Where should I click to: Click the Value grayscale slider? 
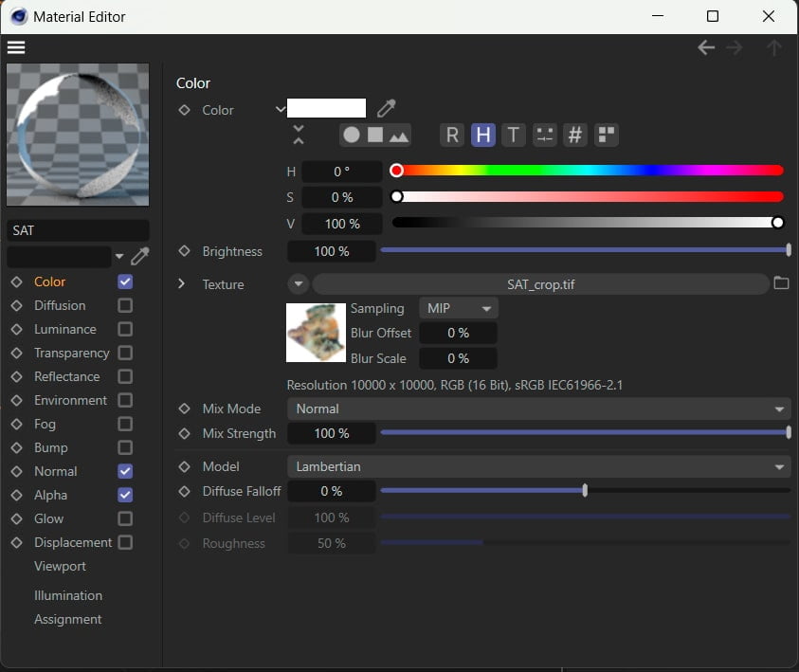pos(587,222)
